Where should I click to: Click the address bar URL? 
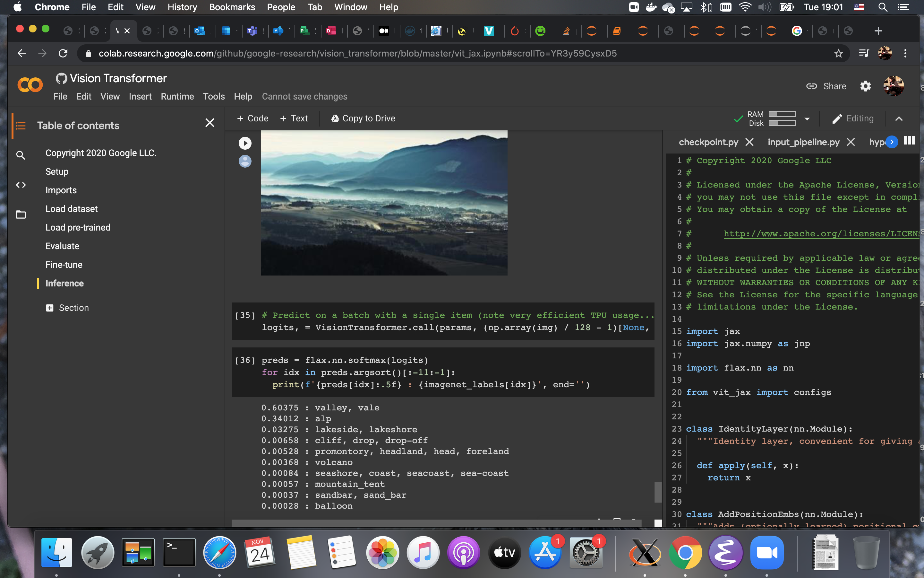[357, 54]
